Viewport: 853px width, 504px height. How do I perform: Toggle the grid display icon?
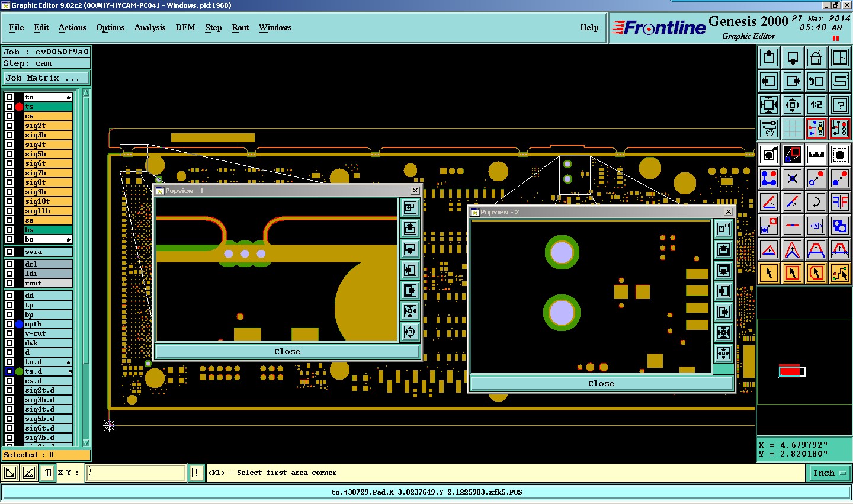[x=793, y=129]
